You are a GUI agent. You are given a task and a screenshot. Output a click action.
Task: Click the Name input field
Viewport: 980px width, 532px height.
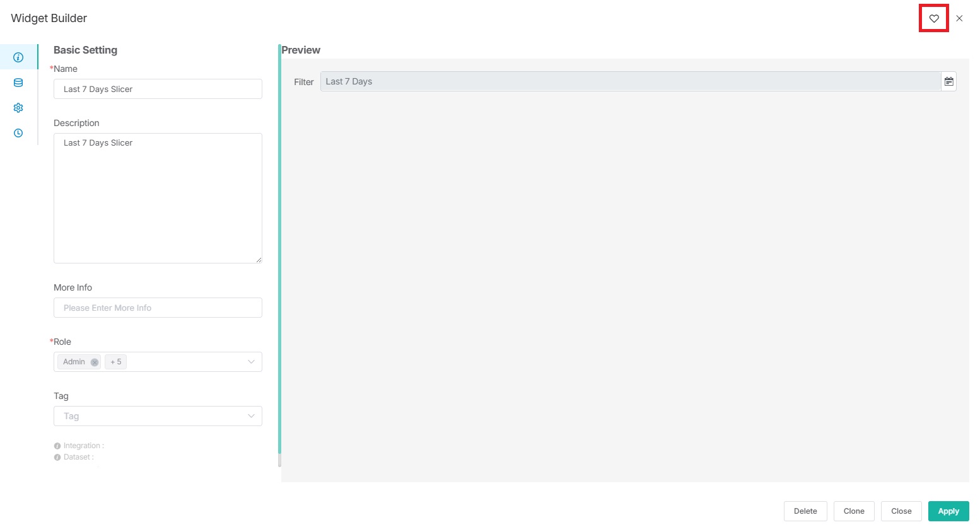tap(158, 89)
